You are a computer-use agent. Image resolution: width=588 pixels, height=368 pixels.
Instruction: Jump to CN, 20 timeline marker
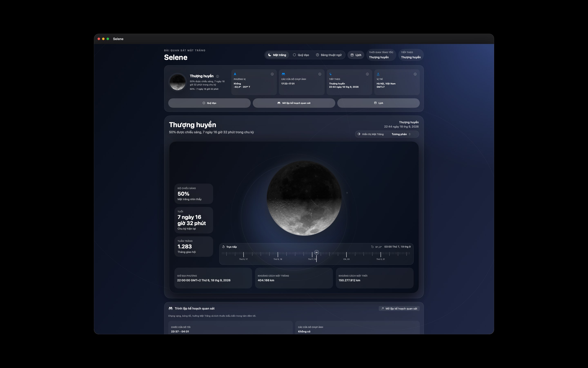[x=346, y=259]
